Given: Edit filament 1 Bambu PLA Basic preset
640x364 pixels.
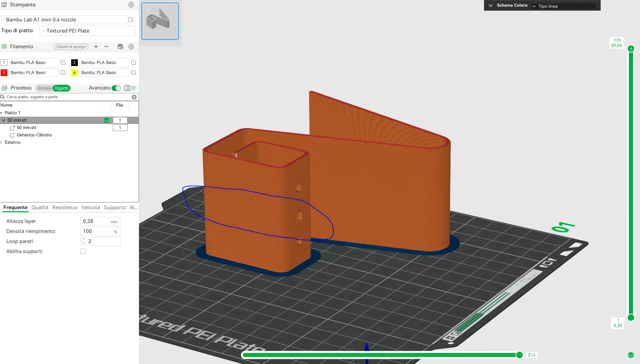Looking at the screenshot, I should [x=63, y=62].
